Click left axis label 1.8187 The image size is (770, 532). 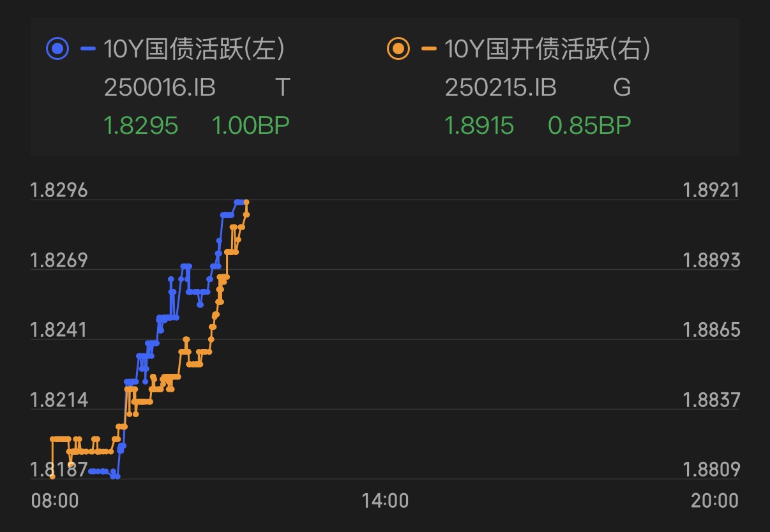coord(59,469)
